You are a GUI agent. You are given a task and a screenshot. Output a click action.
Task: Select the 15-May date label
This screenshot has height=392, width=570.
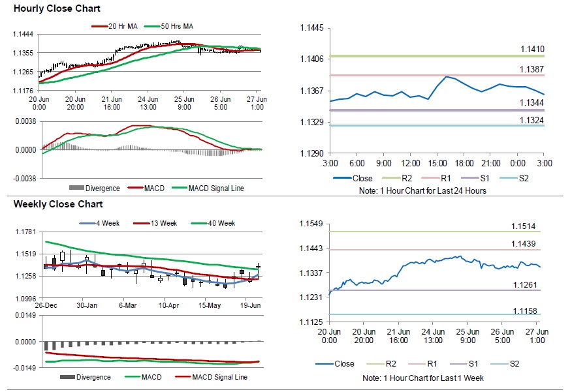(210, 305)
